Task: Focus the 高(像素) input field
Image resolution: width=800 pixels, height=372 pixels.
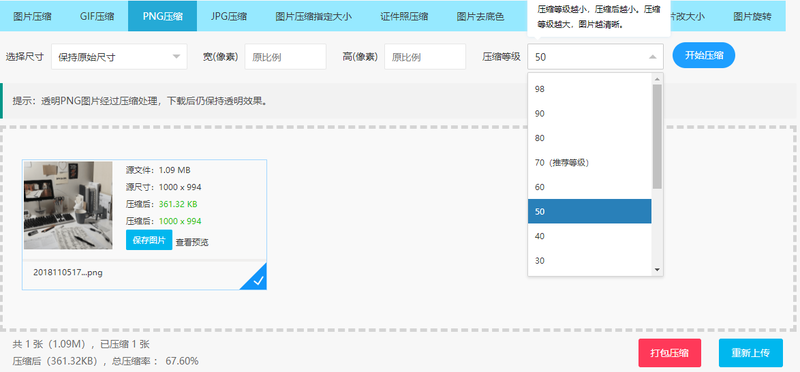Action: click(x=425, y=57)
